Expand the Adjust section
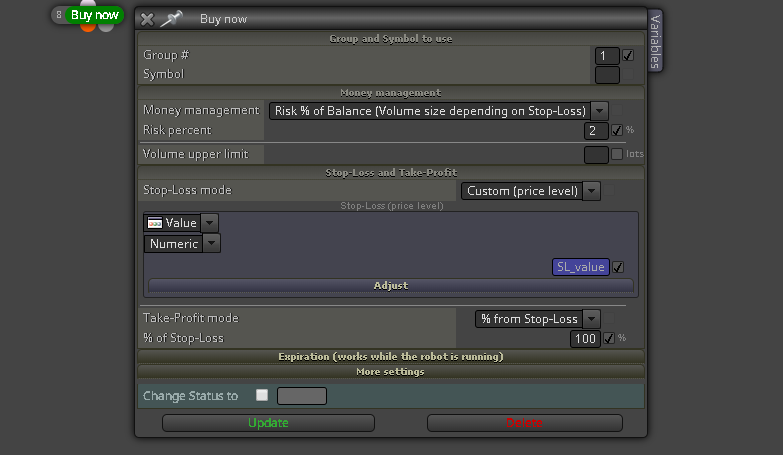This screenshot has height=455, width=783. 391,286
